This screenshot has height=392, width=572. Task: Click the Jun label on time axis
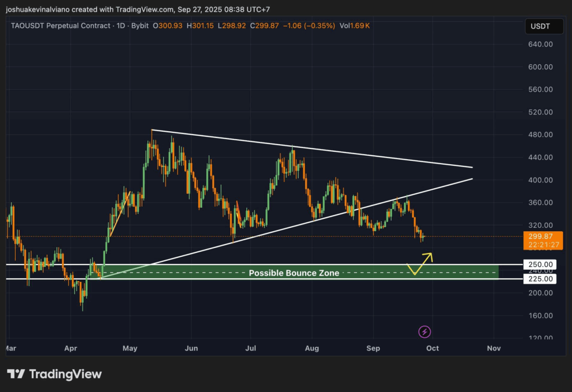(x=191, y=348)
